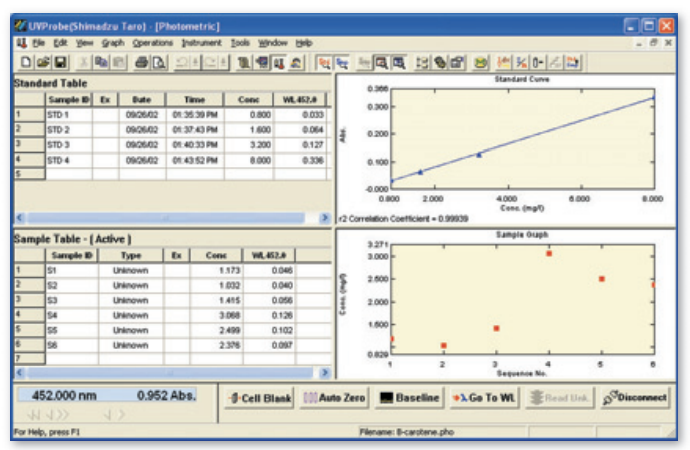
Task: Click the Disconnect instrument button
Action: tap(635, 398)
